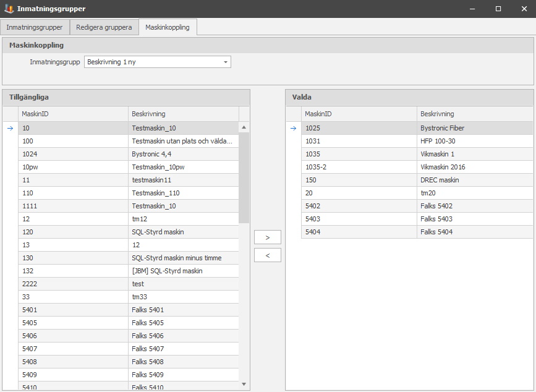Click MaskinID 150 cell in Valda
Screen dimensions: 536x392
coord(359,180)
